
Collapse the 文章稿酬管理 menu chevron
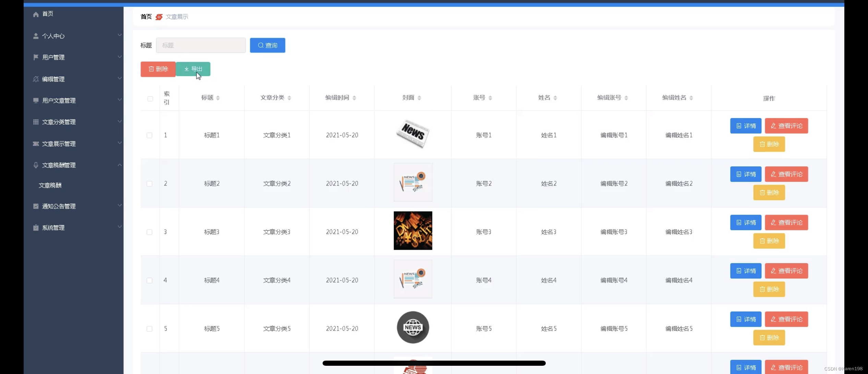click(x=119, y=165)
